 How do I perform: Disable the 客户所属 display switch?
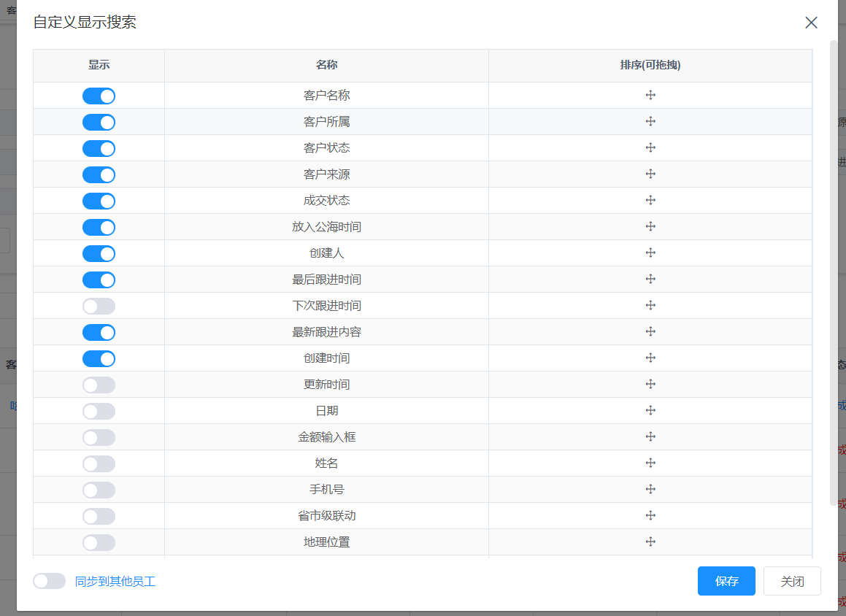click(x=99, y=123)
